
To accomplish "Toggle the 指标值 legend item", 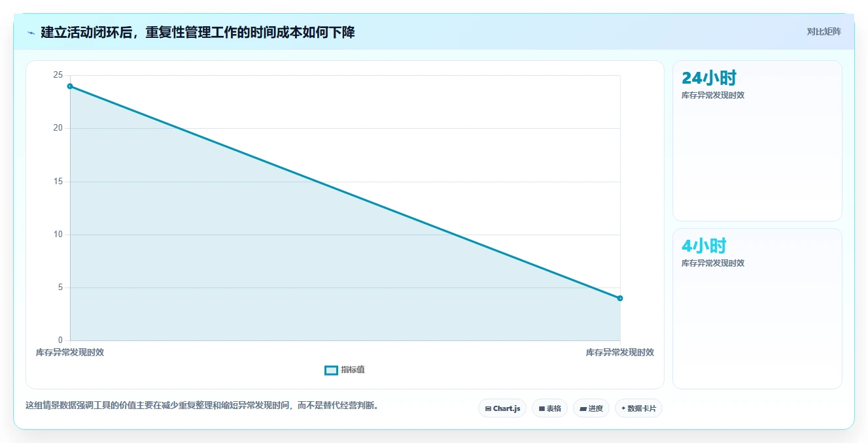I will tap(345, 370).
